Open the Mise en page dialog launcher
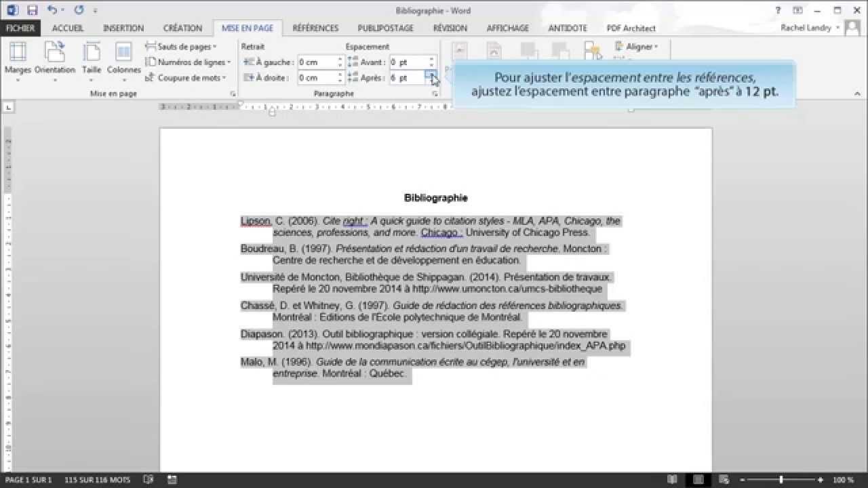The image size is (868, 488). pos(233,94)
